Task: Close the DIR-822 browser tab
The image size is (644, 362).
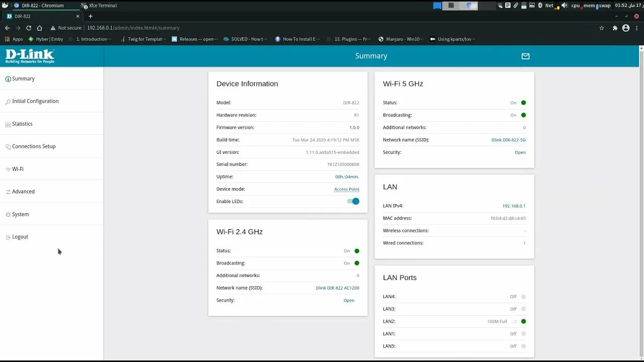Action: [x=77, y=16]
